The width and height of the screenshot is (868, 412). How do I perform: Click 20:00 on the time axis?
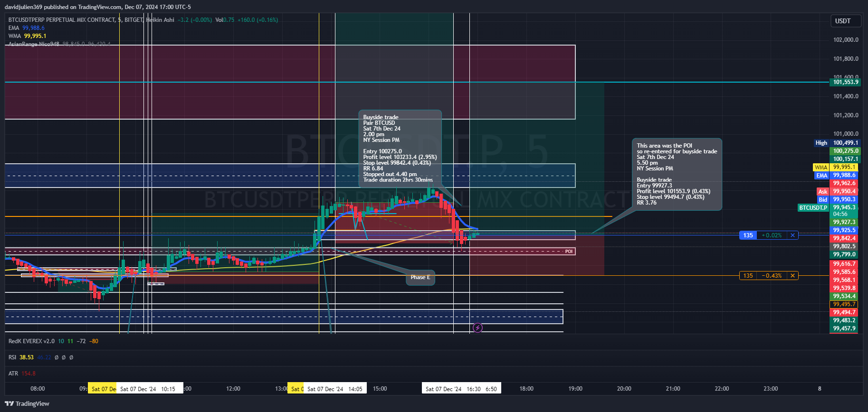624,389
